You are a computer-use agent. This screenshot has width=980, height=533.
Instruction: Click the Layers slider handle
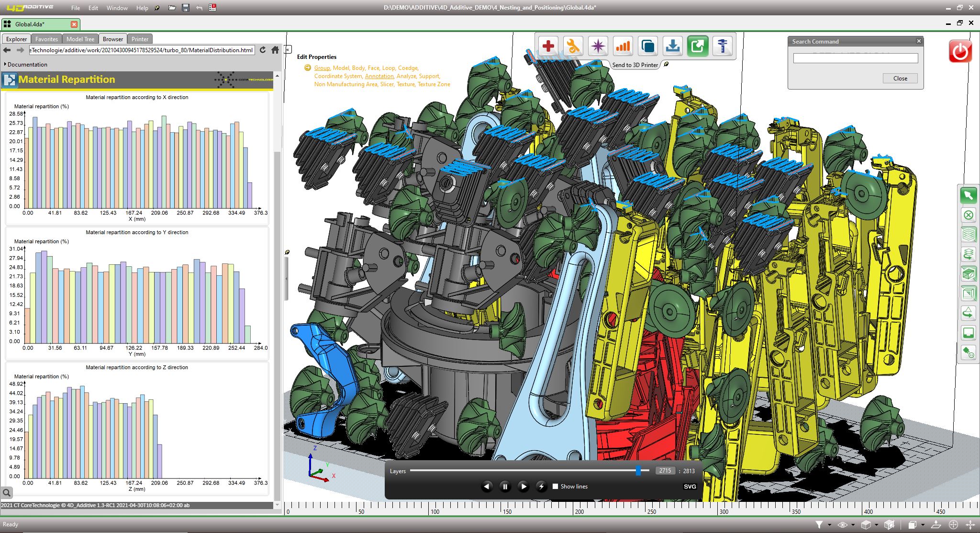click(x=638, y=471)
